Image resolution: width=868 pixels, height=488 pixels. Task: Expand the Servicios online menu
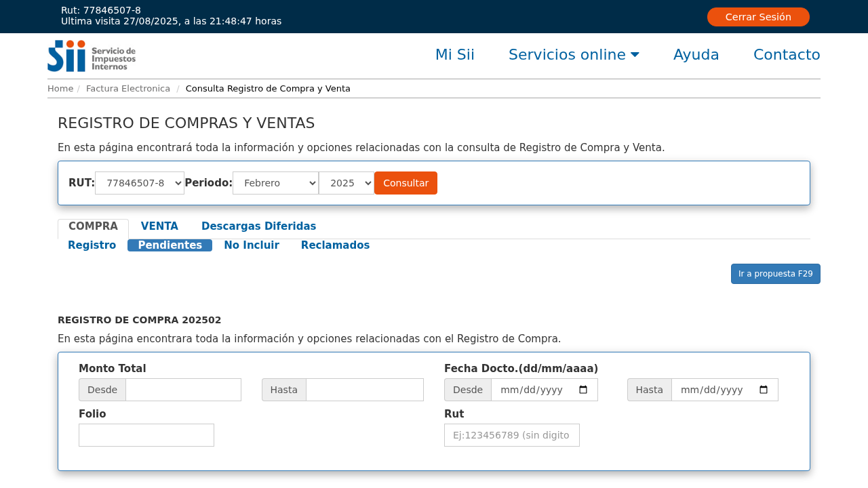tap(573, 55)
